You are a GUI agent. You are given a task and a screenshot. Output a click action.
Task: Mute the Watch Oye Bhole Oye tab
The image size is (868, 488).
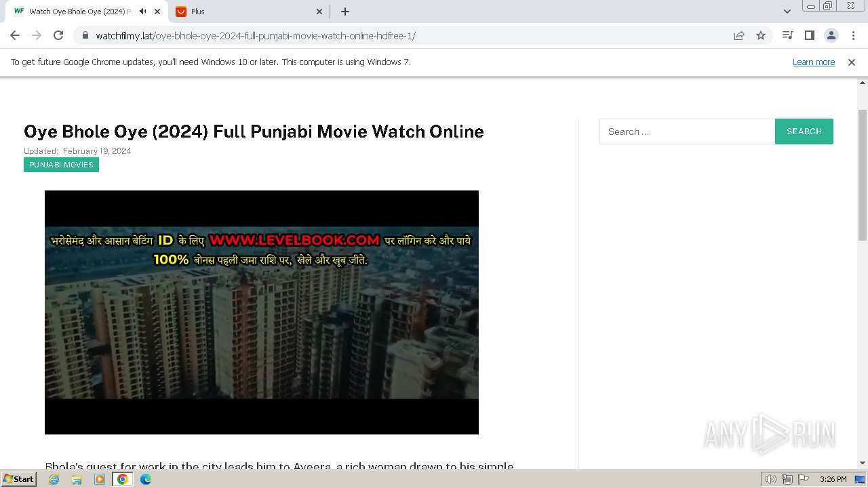click(x=142, y=12)
